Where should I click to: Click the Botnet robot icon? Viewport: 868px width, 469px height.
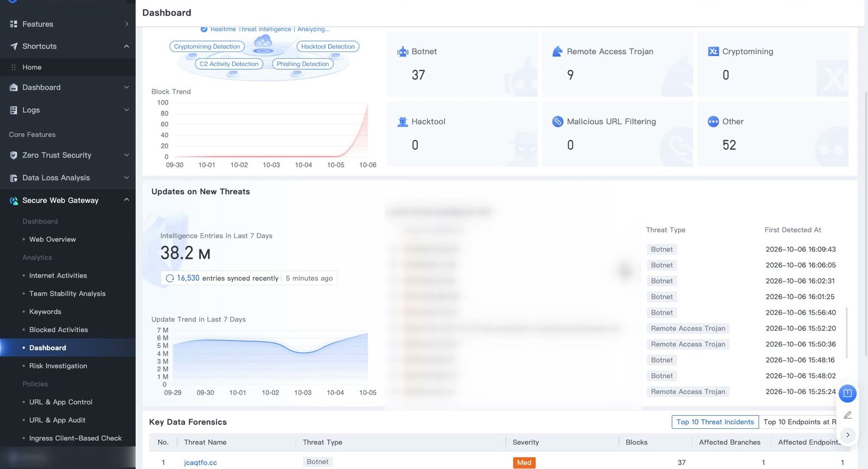[x=403, y=52]
